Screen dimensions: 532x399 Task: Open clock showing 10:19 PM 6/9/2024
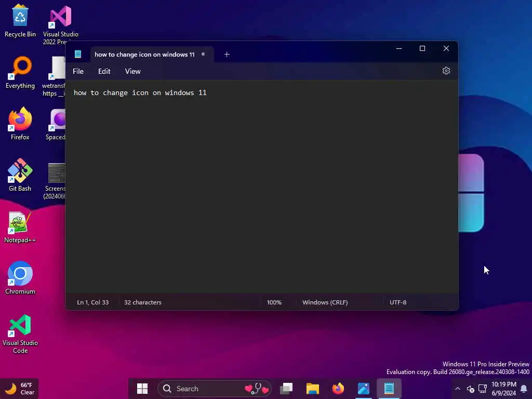[x=504, y=389]
